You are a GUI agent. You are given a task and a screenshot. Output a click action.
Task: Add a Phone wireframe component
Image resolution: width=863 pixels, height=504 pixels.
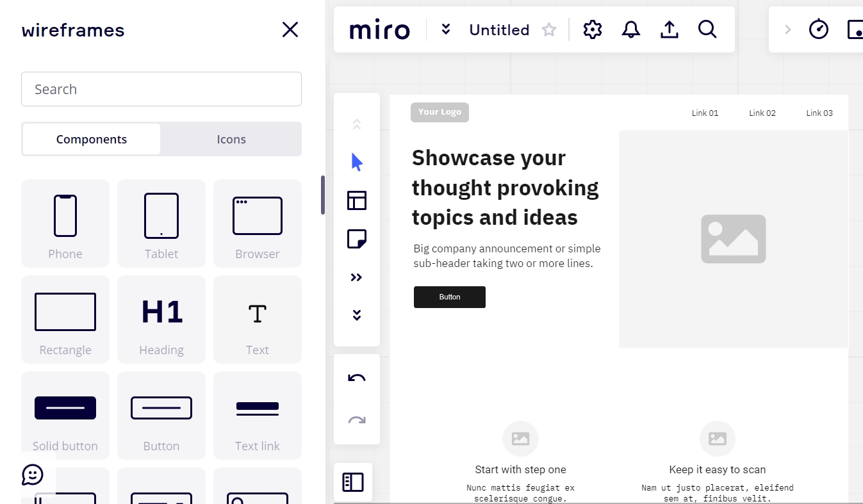tap(65, 224)
